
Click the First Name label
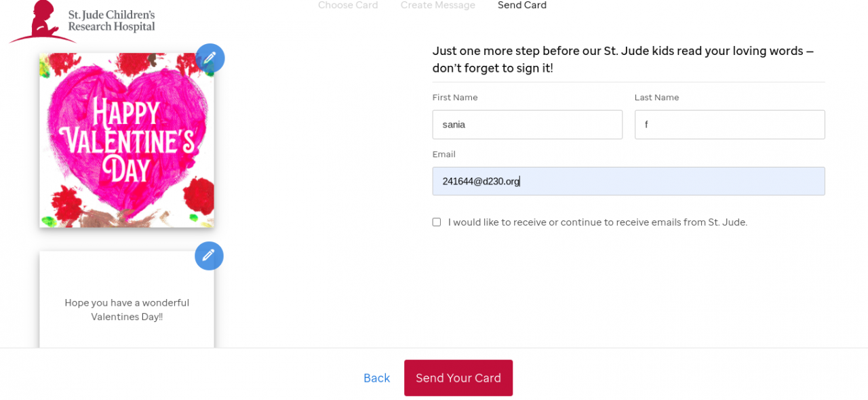454,98
